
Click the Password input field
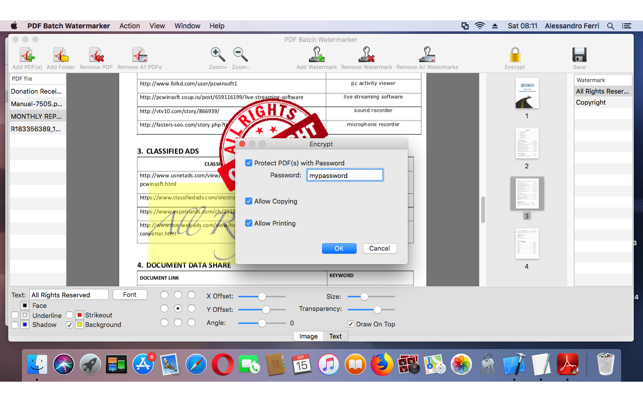(x=345, y=175)
